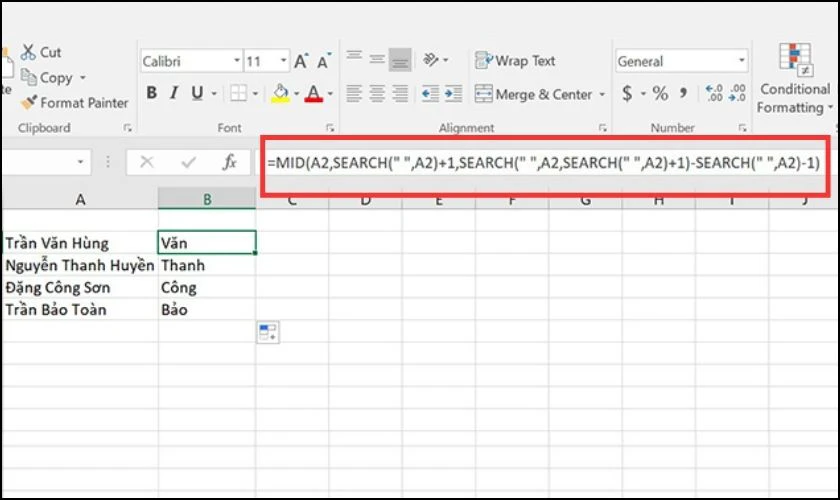Viewport: 840px width, 500px height.
Task: Expand Merge & Center options arrow
Action: 602,94
